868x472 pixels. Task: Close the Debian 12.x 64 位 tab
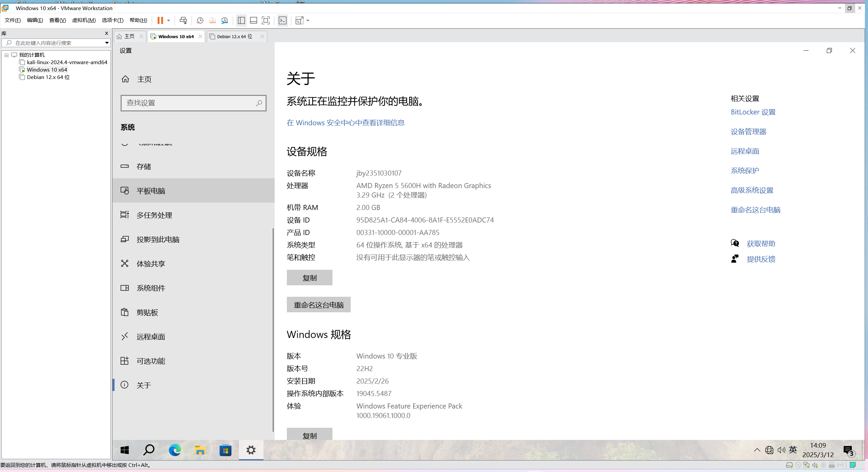262,36
